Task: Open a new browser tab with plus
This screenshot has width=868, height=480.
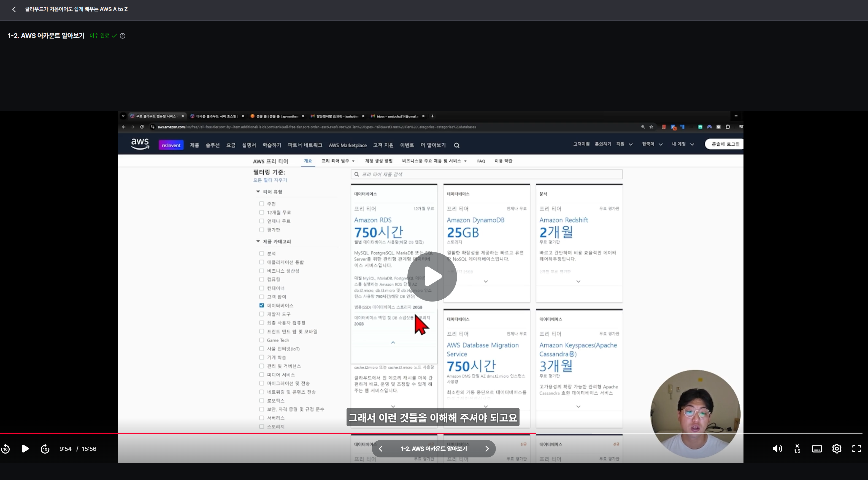Action: [x=432, y=116]
